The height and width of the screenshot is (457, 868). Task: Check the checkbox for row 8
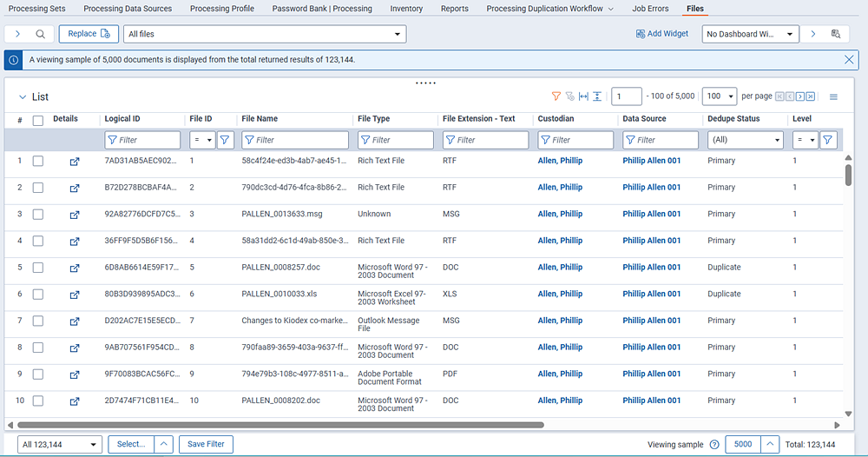tap(37, 348)
